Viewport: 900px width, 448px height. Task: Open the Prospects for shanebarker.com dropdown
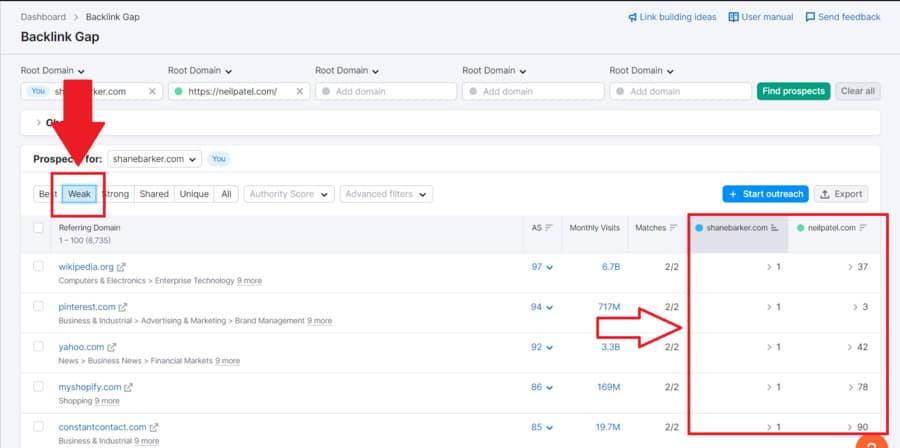pyautogui.click(x=154, y=159)
